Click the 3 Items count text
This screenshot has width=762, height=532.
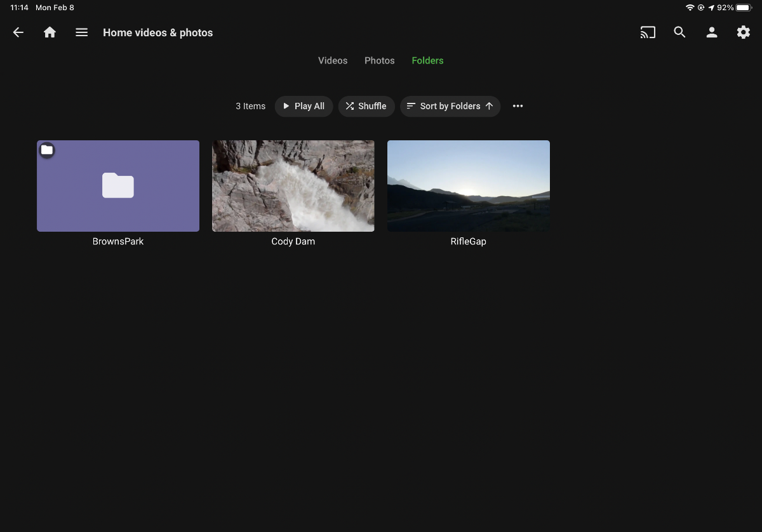pyautogui.click(x=251, y=106)
